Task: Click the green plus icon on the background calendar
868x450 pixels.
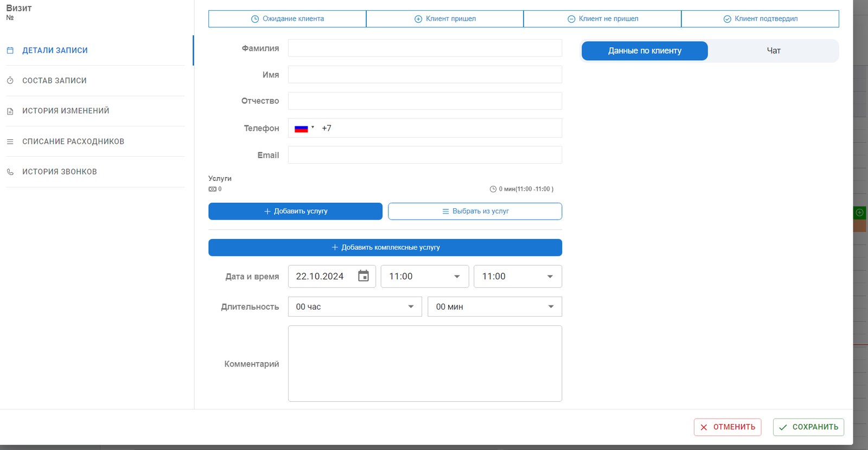Action: [859, 212]
